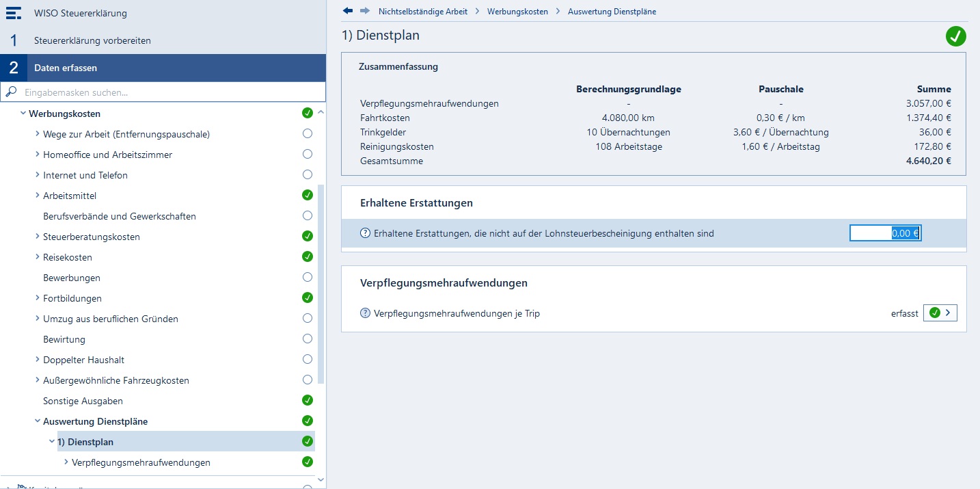
Task: Open step 1 Steuererklärung vorbereiten
Action: [x=163, y=40]
